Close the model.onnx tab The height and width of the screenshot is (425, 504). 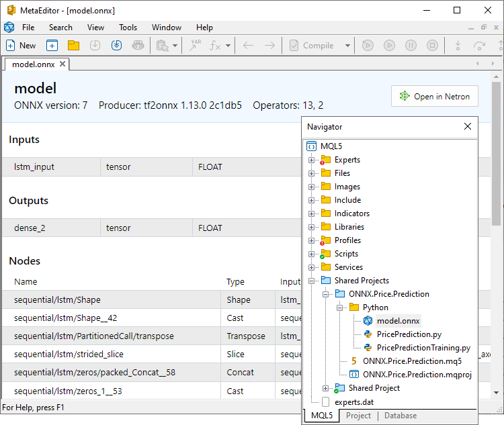62,64
